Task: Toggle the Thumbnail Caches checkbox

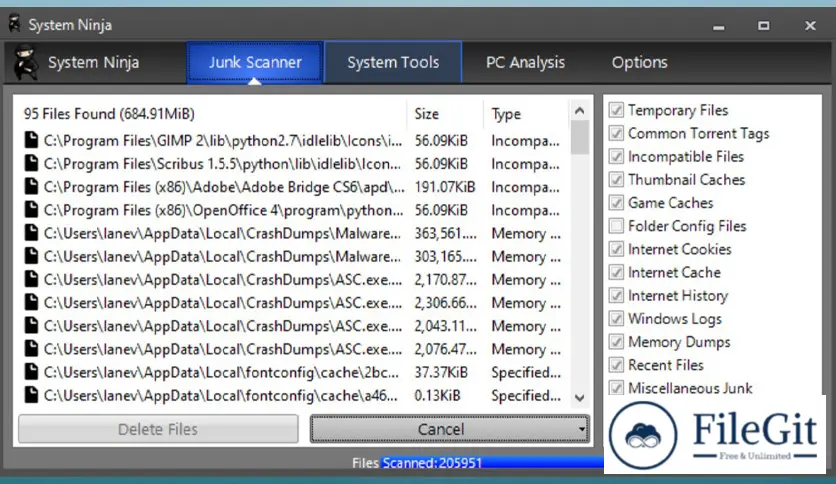Action: pos(616,179)
